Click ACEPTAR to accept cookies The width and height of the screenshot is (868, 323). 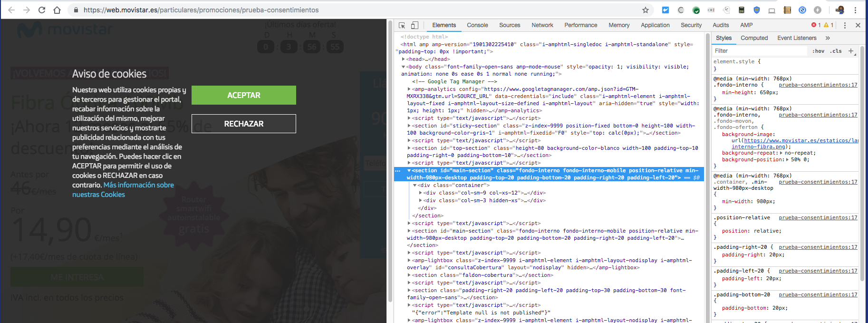pos(244,95)
